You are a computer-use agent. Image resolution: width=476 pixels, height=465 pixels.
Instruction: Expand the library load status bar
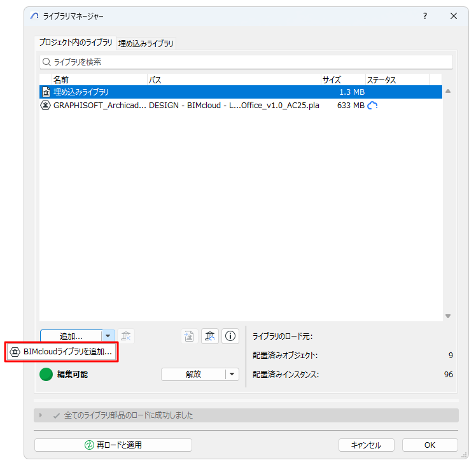[x=41, y=415]
